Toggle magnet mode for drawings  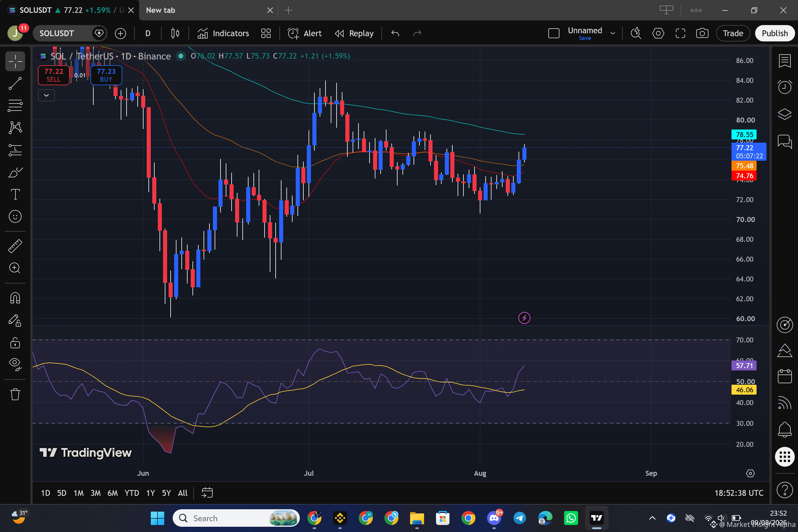point(15,298)
